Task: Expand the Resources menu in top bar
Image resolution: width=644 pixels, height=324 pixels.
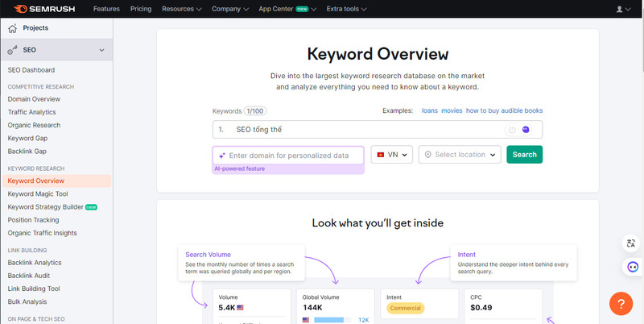Action: pos(182,9)
